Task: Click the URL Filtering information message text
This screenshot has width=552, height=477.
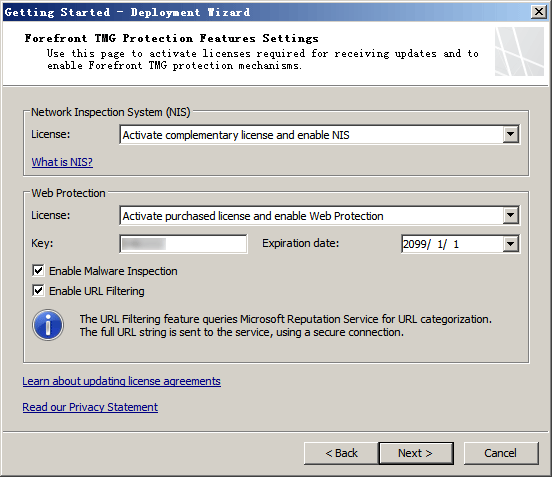Action: 286,326
